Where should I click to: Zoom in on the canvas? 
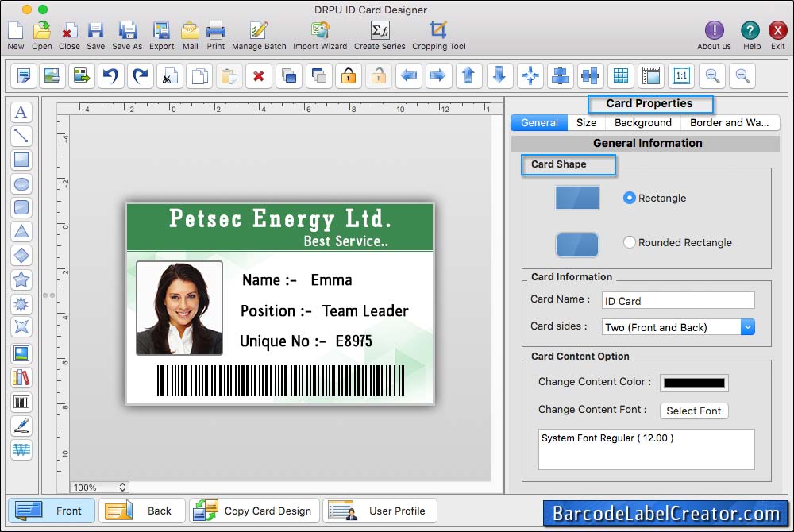pyautogui.click(x=712, y=76)
